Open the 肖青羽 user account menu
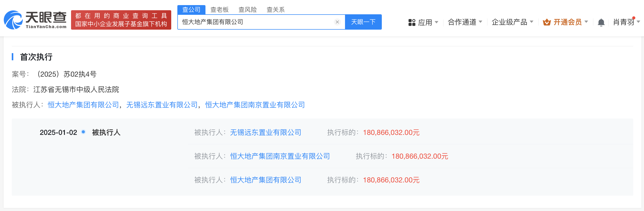 point(626,22)
